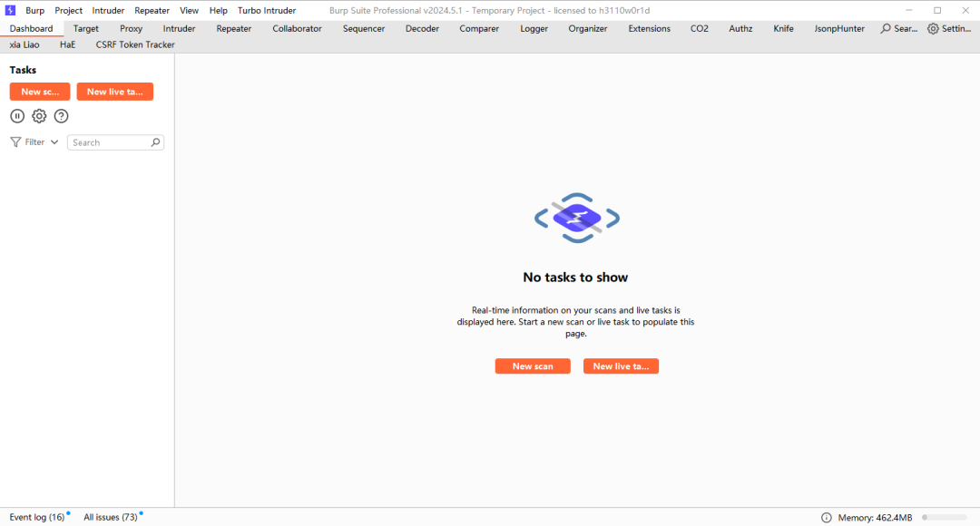The image size is (980, 526).
Task: Open the Event log (16) panel
Action: pos(37,517)
